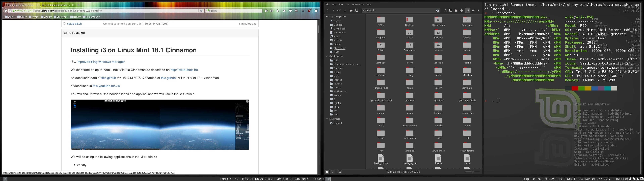The width and height of the screenshot is (644, 181).
Task: Open Prive bookmarks folder dropdown
Action: [x=34, y=17]
